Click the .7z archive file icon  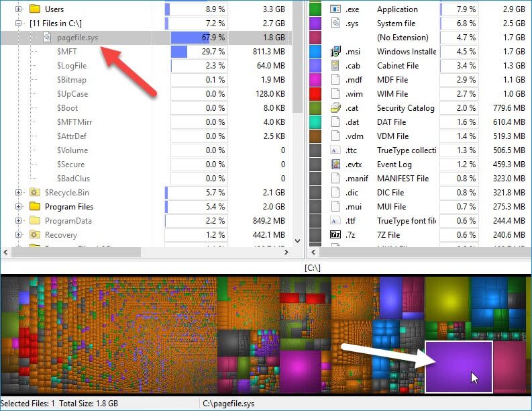pos(335,234)
